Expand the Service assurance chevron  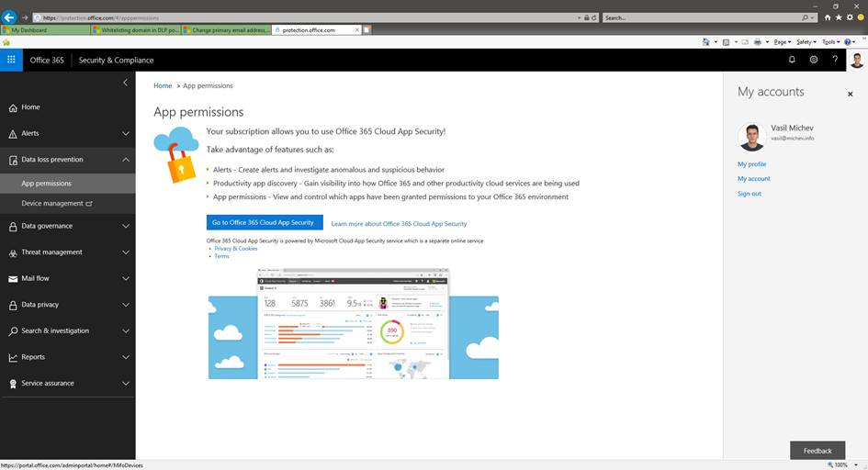point(126,383)
